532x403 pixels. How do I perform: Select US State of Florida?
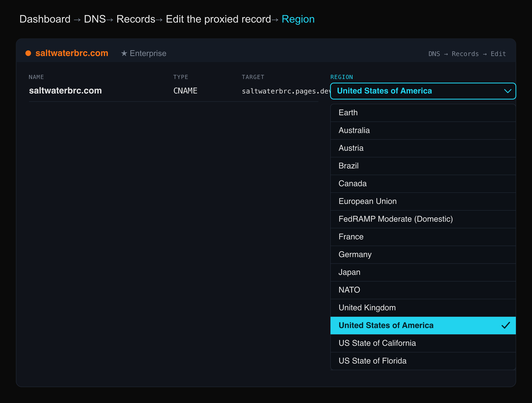coord(423,361)
